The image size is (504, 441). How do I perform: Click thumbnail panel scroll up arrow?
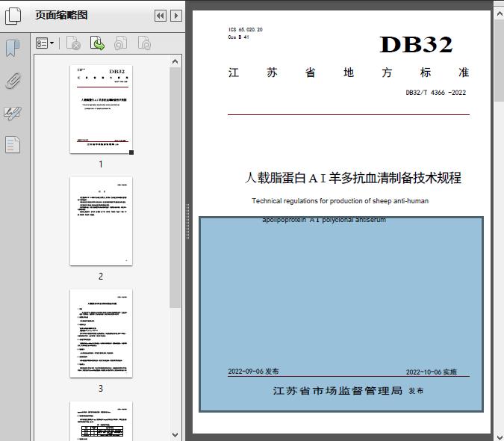click(175, 61)
